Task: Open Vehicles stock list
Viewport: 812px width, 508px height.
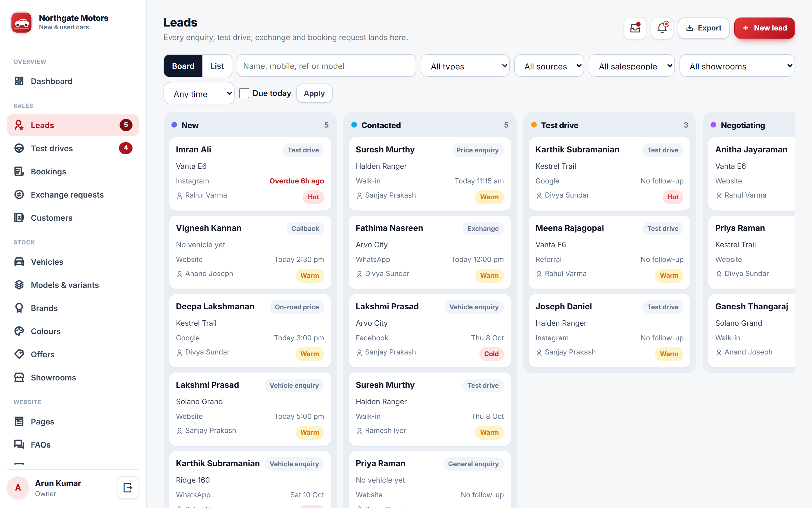Action: tap(73, 262)
